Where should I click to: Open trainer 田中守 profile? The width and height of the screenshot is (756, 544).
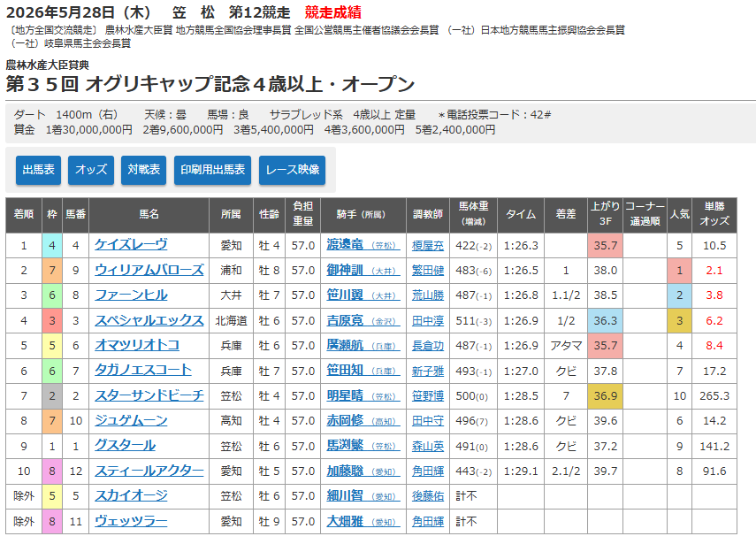[428, 421]
